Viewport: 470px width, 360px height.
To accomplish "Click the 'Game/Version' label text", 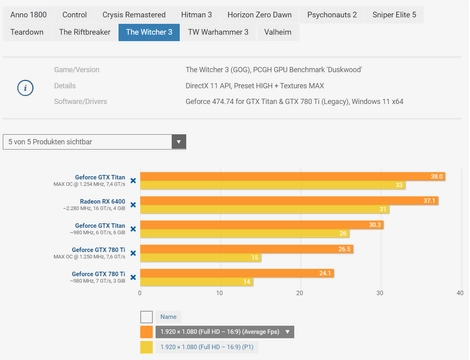I will tap(77, 70).
